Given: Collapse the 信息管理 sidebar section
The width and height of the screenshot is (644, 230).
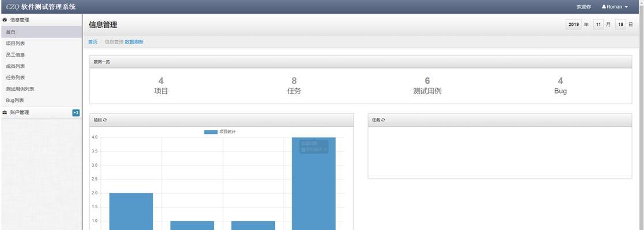Looking at the screenshot, I should tap(41, 20).
